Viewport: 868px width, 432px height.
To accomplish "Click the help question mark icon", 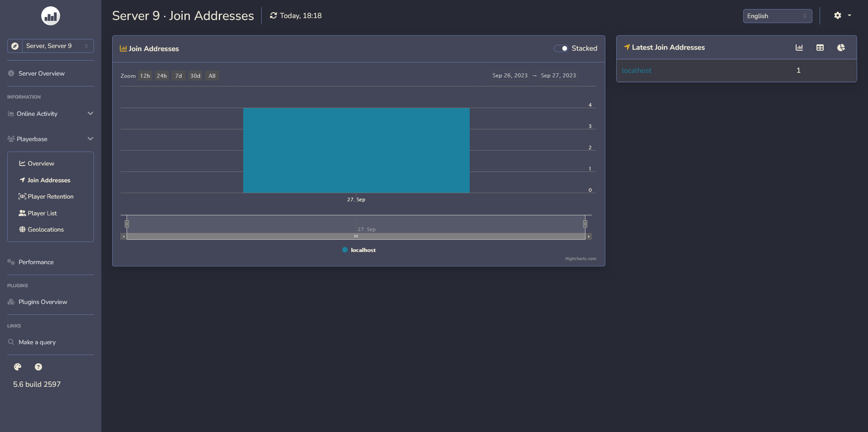I will pyautogui.click(x=38, y=367).
